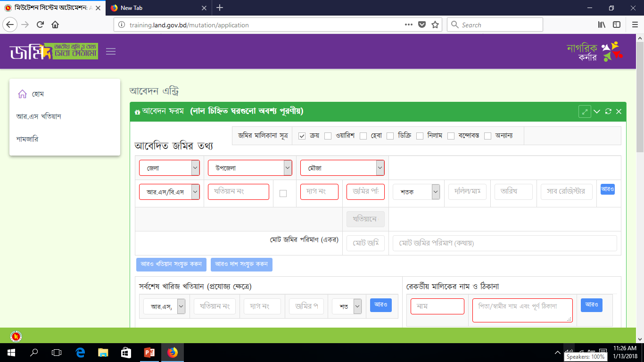The width and height of the screenshot is (644, 362).
Task: Open PowerPoint from the Windows taskbar
Action: tap(150, 352)
